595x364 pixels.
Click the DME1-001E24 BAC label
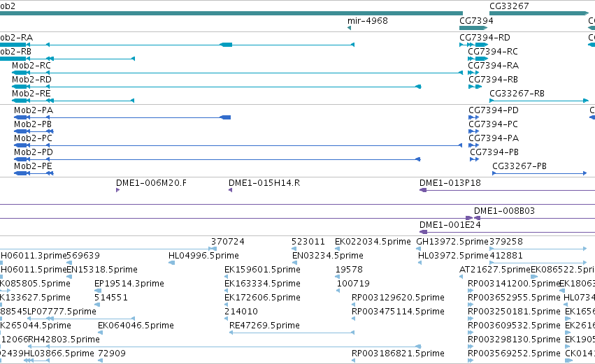[450, 225]
